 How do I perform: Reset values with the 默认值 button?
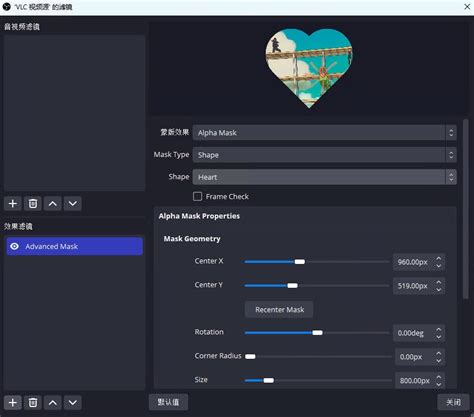168,402
